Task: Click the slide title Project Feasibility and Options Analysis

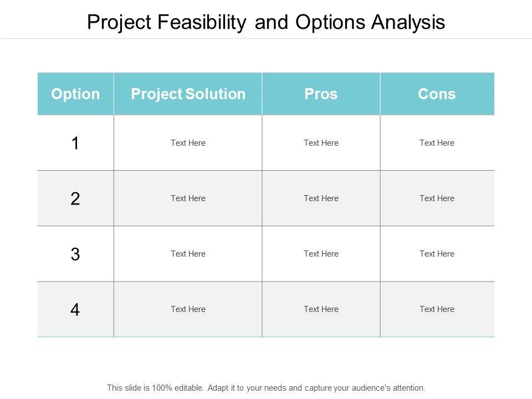Action: click(266, 22)
